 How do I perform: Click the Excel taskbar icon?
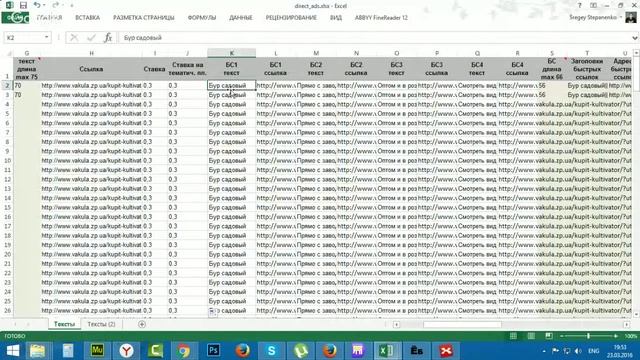(386, 351)
